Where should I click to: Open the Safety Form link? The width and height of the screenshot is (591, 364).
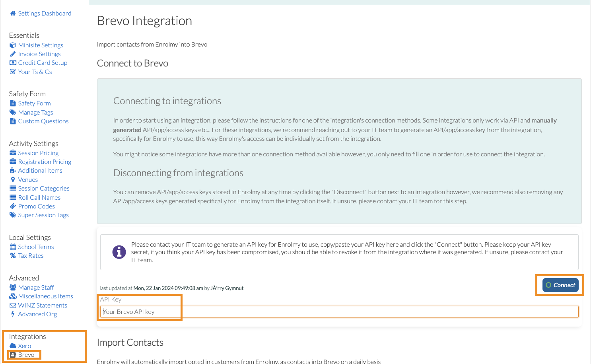click(x=34, y=103)
